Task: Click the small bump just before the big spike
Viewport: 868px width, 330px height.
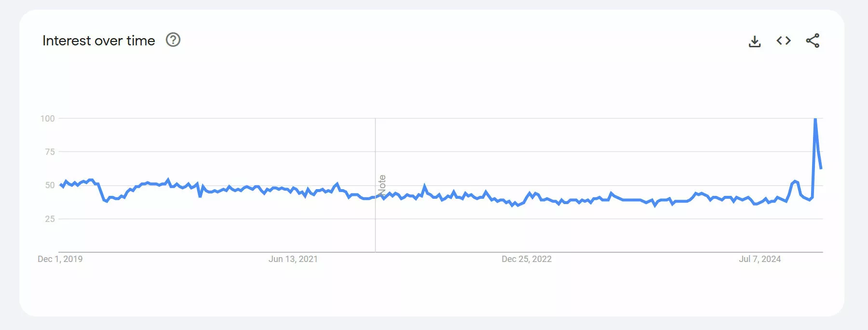Action: tap(795, 182)
